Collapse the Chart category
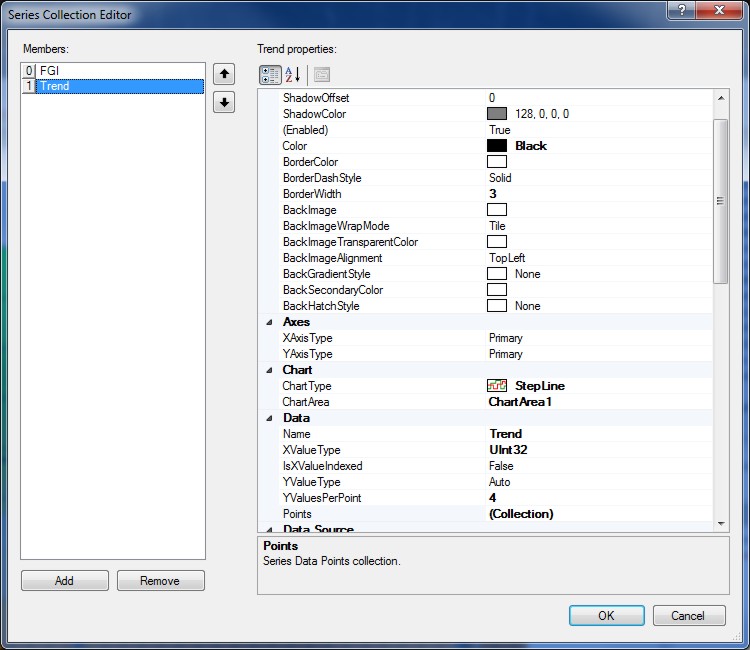This screenshot has height=650, width=750. coord(268,370)
